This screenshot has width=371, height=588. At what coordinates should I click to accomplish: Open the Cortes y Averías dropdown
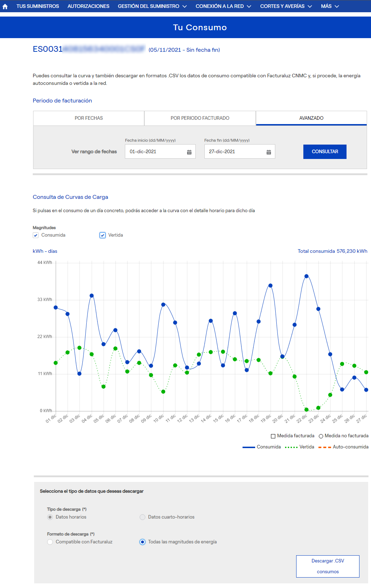286,6
